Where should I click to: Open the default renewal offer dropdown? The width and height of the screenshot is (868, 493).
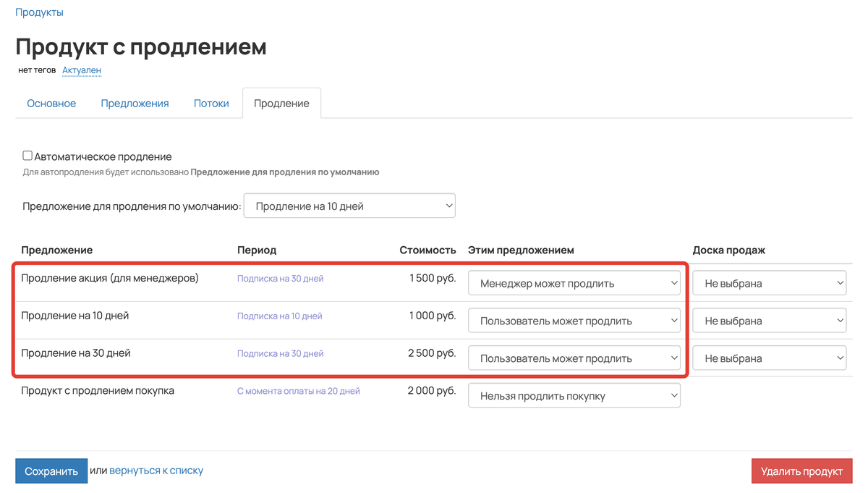click(x=349, y=206)
